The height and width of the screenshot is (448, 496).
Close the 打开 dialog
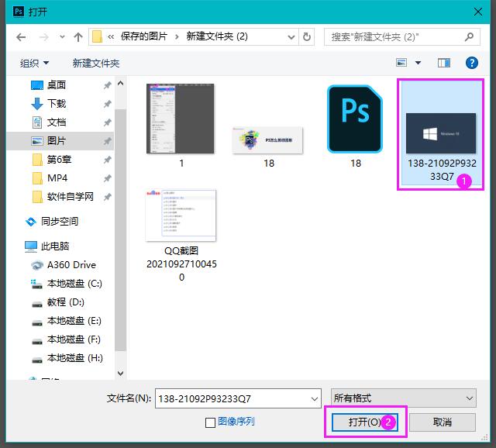tap(478, 12)
